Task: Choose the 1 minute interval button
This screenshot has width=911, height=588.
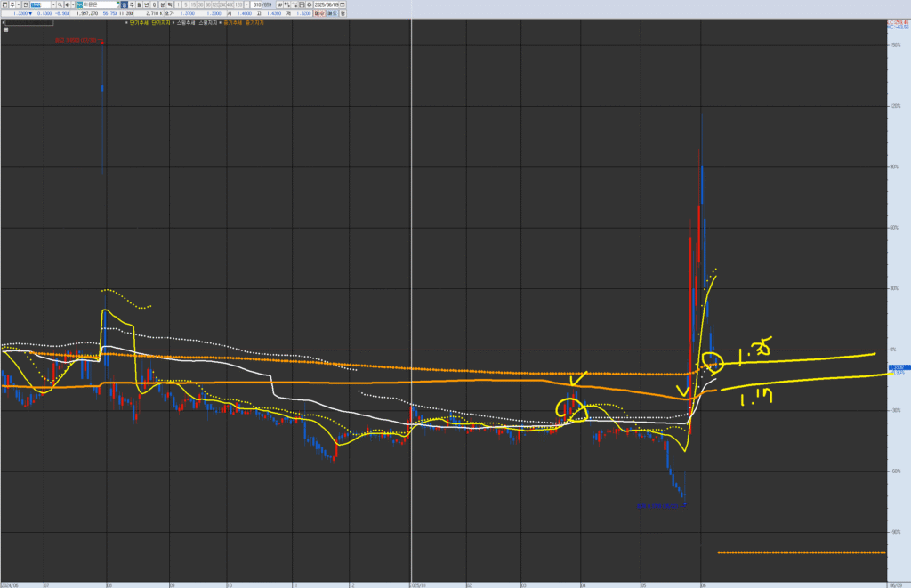Action: [178, 4]
